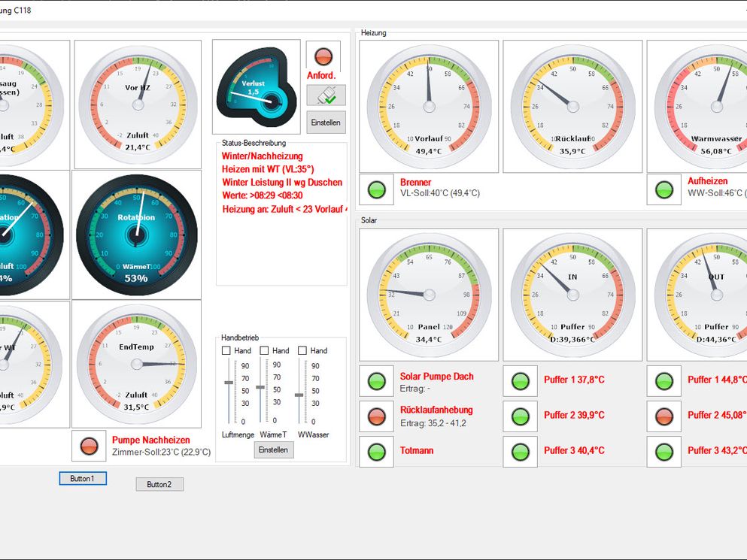Click the plug-with-checkmark connect icon button

(x=326, y=95)
